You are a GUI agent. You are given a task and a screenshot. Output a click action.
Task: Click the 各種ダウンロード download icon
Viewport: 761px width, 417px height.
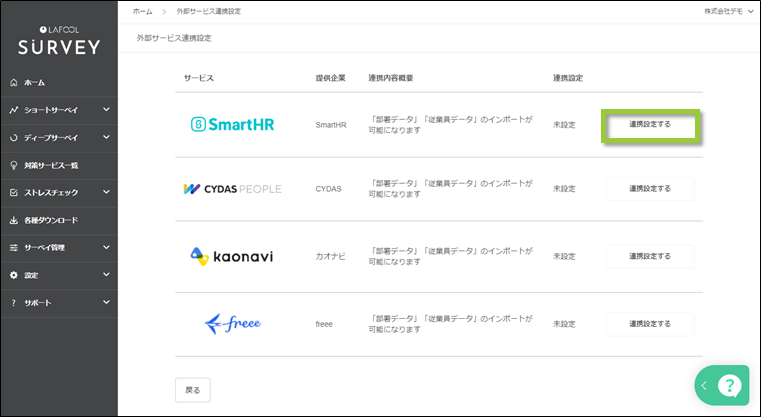point(14,220)
